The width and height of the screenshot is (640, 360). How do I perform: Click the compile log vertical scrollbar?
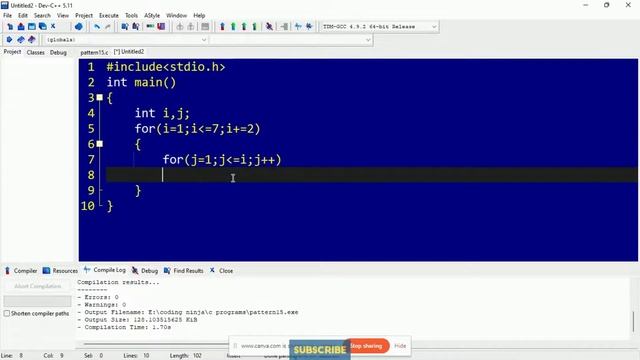pyautogui.click(x=633, y=321)
